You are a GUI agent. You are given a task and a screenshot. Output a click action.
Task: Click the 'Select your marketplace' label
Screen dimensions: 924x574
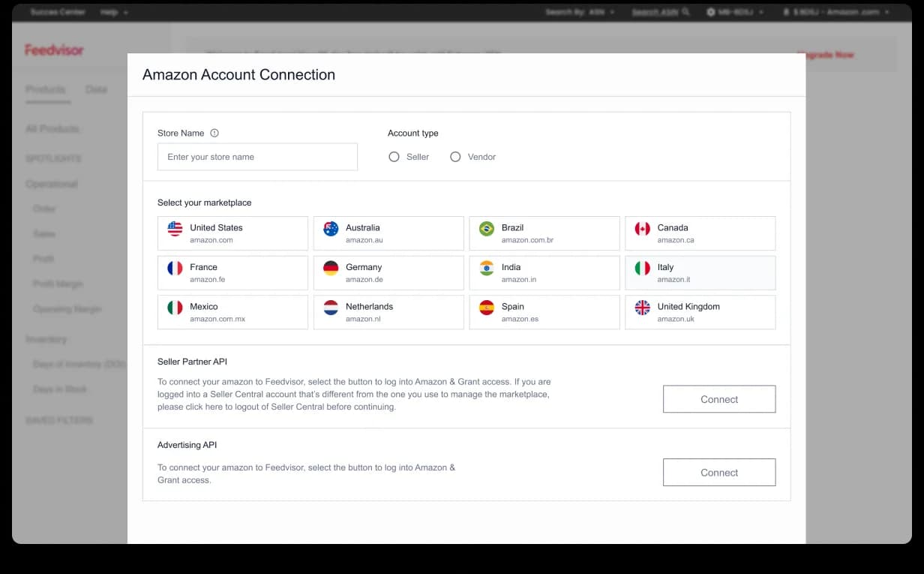point(205,203)
